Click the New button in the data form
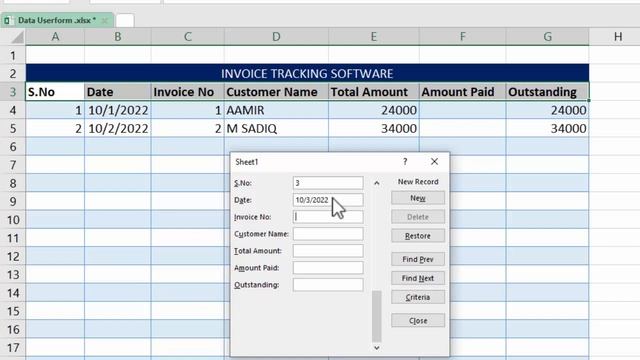 click(418, 198)
